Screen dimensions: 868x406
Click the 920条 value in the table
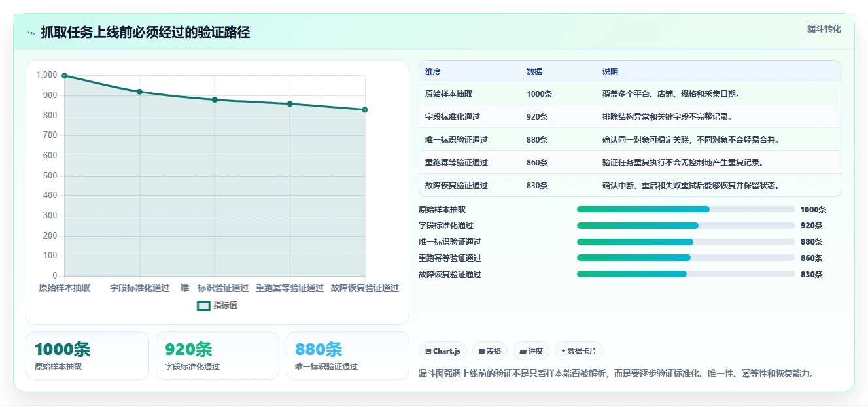[538, 117]
